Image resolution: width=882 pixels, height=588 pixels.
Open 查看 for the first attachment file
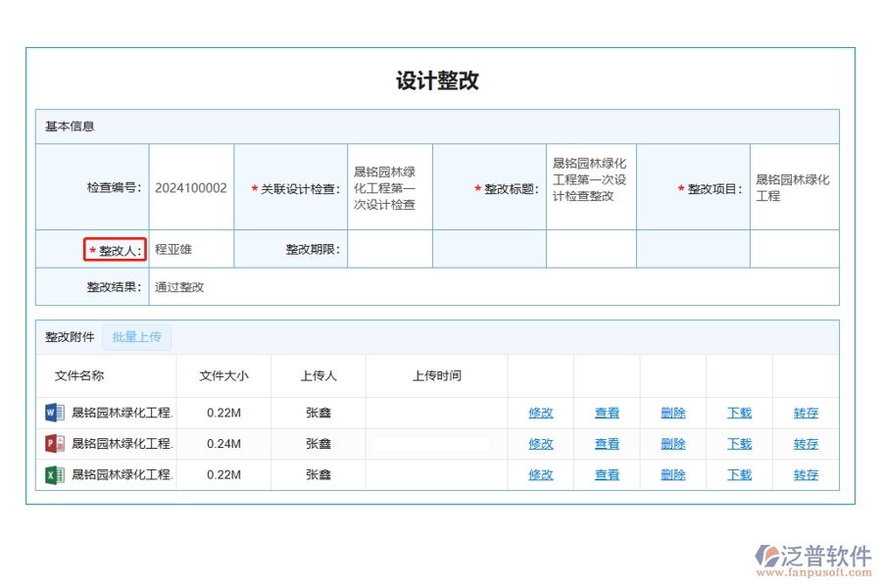tap(607, 413)
